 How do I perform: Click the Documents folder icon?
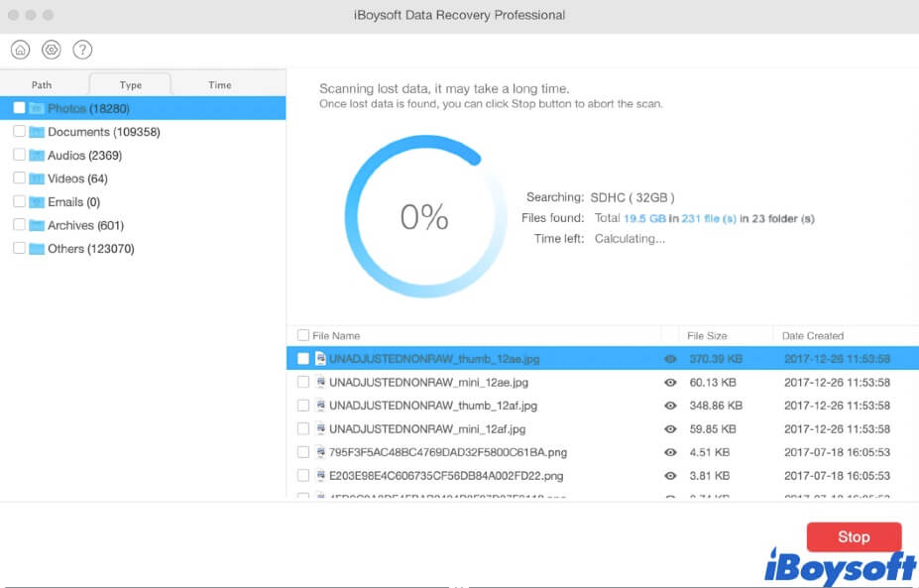click(x=37, y=132)
